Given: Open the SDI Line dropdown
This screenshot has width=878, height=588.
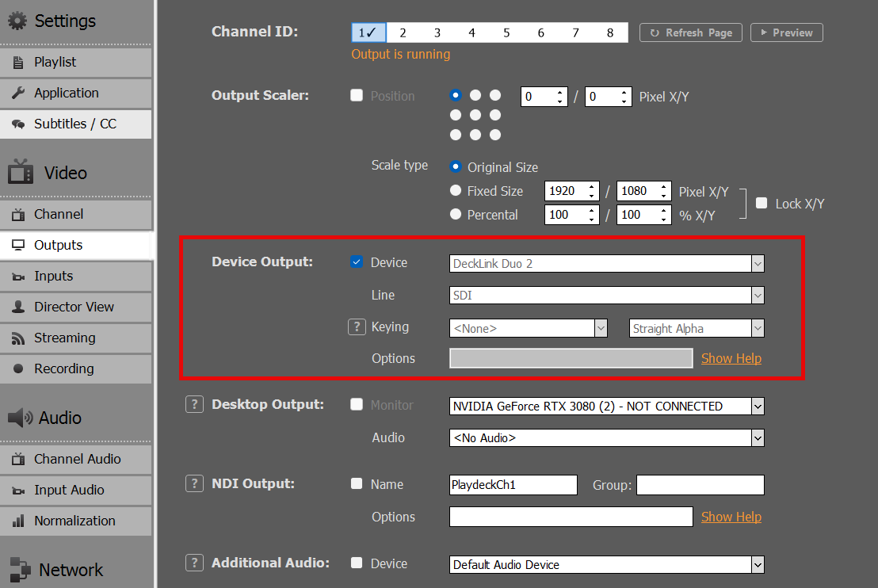Looking at the screenshot, I should point(606,295).
